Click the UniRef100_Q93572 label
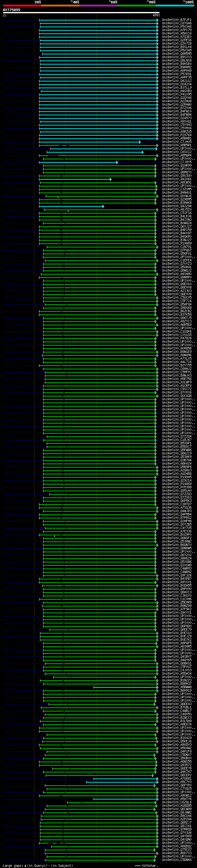The image size is (197, 868). click(x=176, y=765)
